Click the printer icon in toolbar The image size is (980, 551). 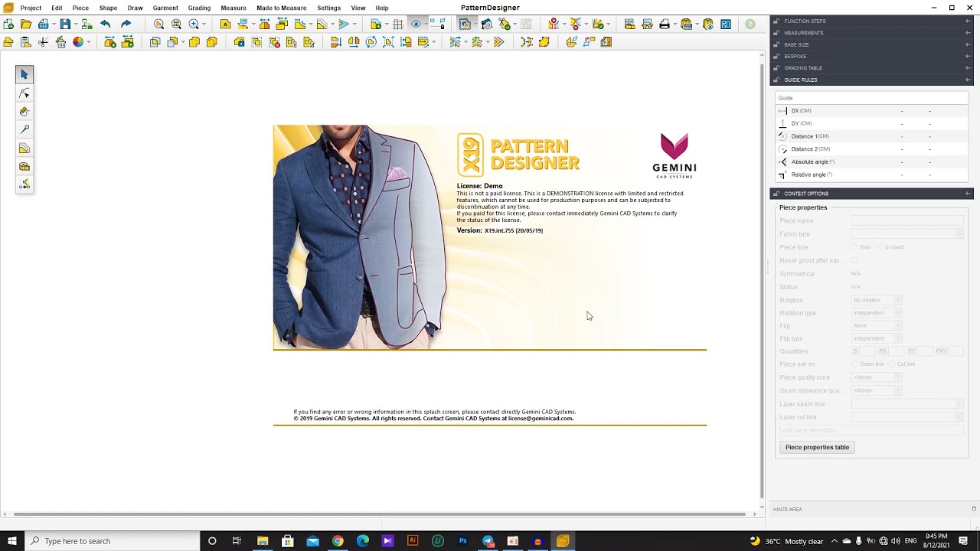(665, 24)
